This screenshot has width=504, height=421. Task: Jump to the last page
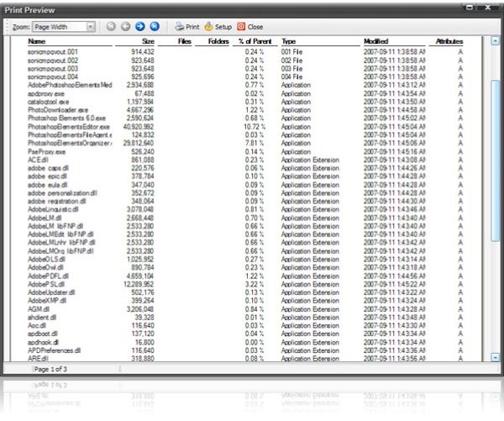[x=155, y=27]
